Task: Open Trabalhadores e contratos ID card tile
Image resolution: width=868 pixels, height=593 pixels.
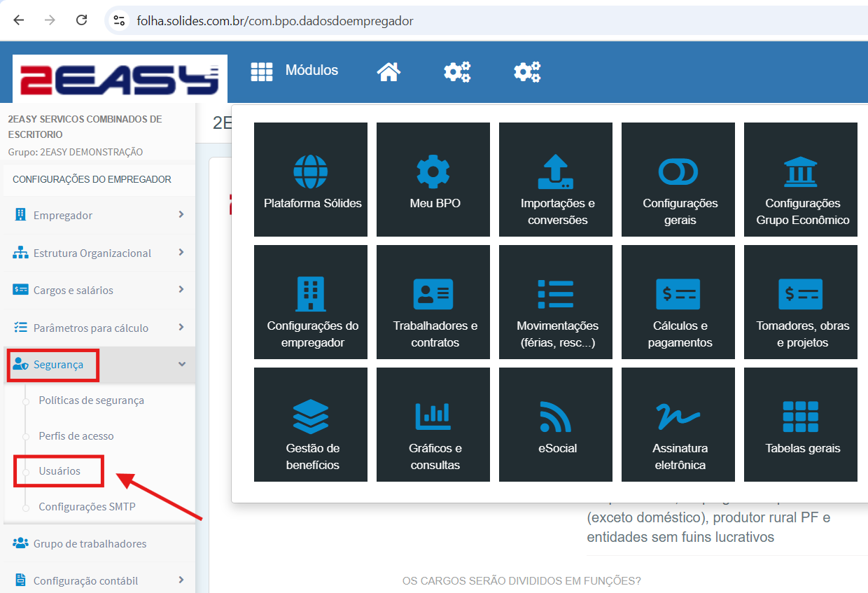Action: pyautogui.click(x=433, y=302)
